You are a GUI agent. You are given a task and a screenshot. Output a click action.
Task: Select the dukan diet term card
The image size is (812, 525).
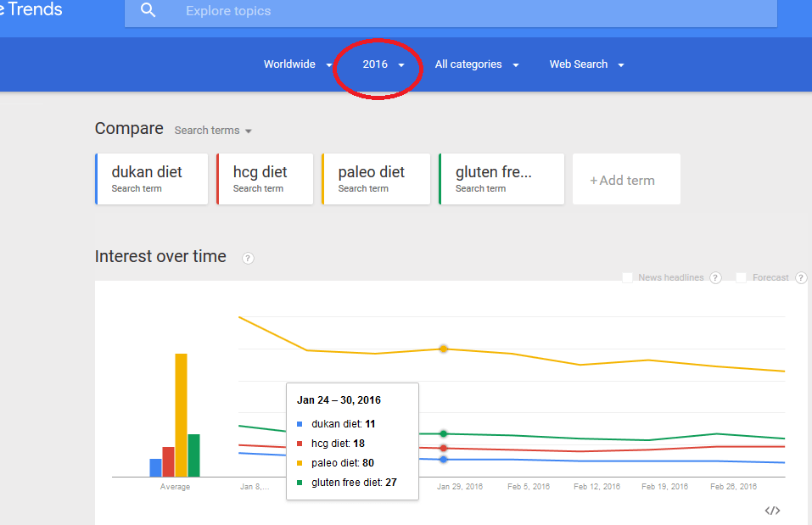coord(152,179)
